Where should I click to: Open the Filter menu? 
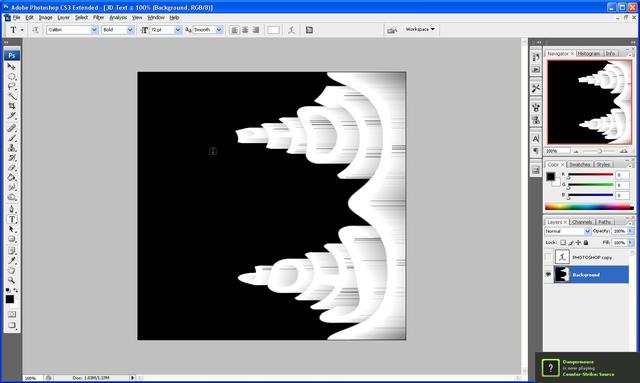tap(98, 18)
